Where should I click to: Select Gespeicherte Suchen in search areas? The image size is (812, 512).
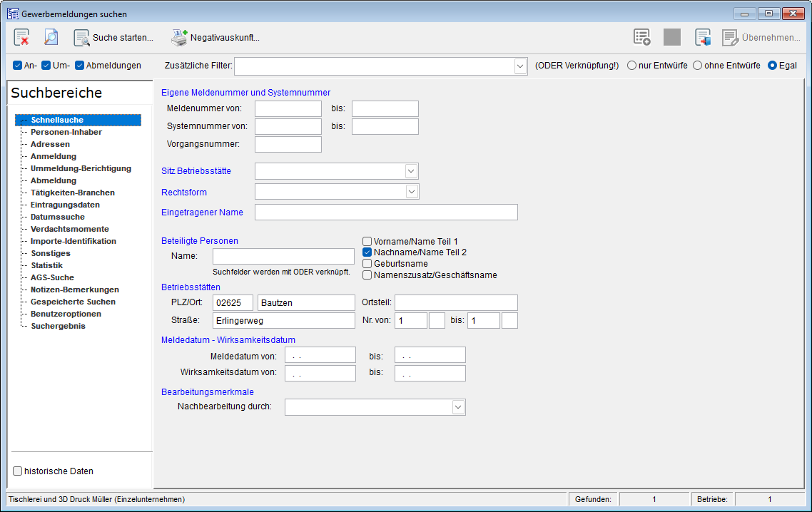click(x=73, y=302)
